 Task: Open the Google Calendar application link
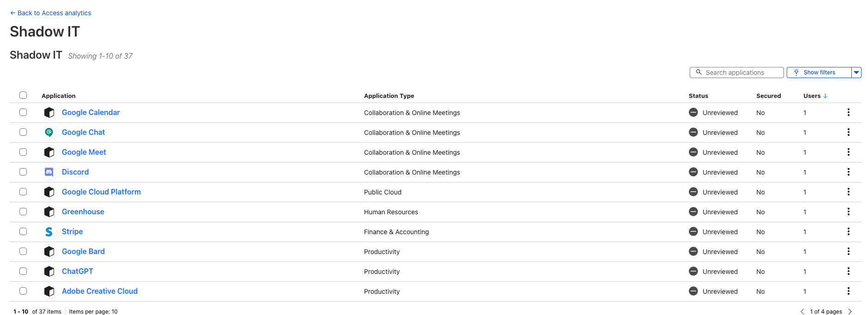[91, 113]
